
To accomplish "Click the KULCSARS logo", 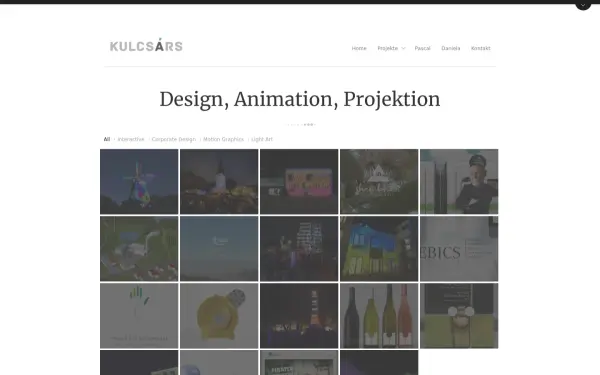I will click(x=146, y=45).
